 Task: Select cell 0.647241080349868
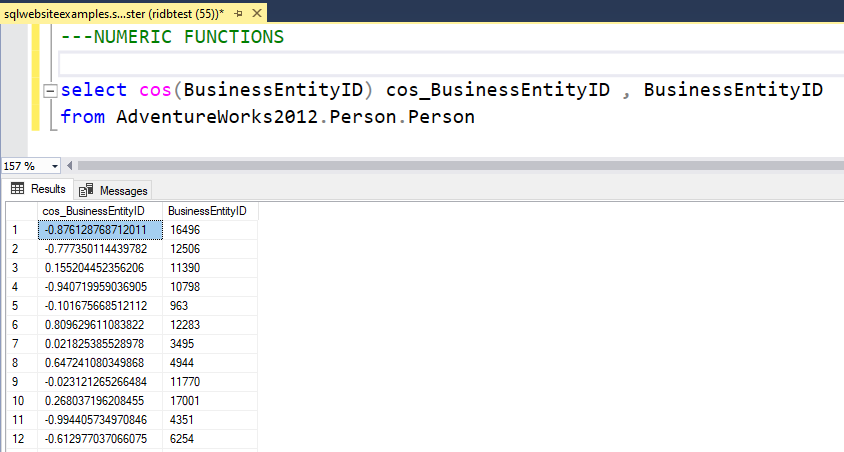tap(100, 363)
